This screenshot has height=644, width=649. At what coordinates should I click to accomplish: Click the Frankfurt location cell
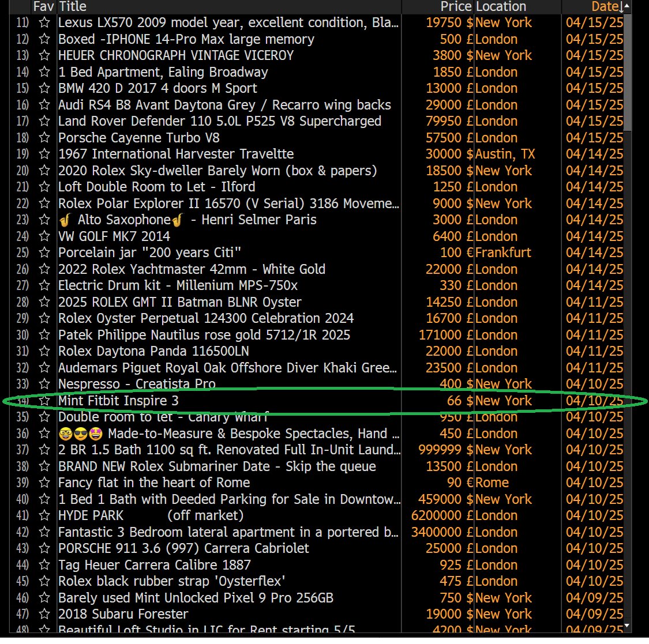click(x=503, y=253)
